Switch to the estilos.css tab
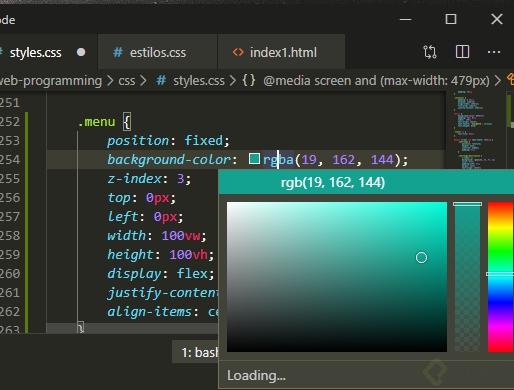This screenshot has width=514, height=390. point(158,53)
